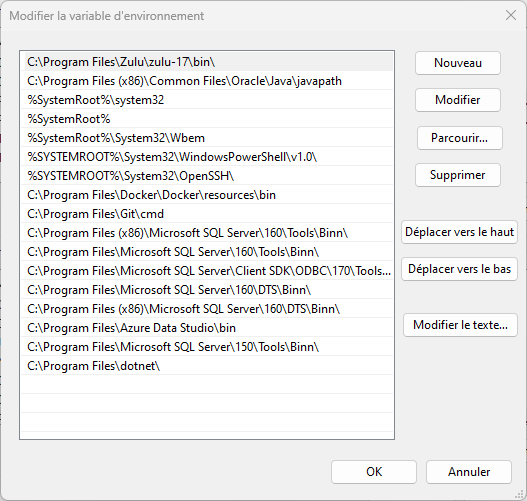This screenshot has width=527, height=501.
Task: Select the Zulu zulu-17 bin path
Action: 208,62
